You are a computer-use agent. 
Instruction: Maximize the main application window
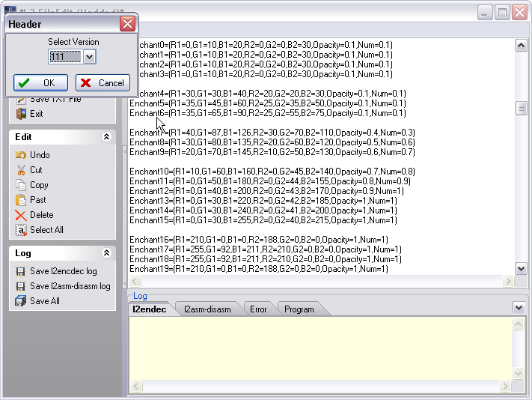point(502,13)
